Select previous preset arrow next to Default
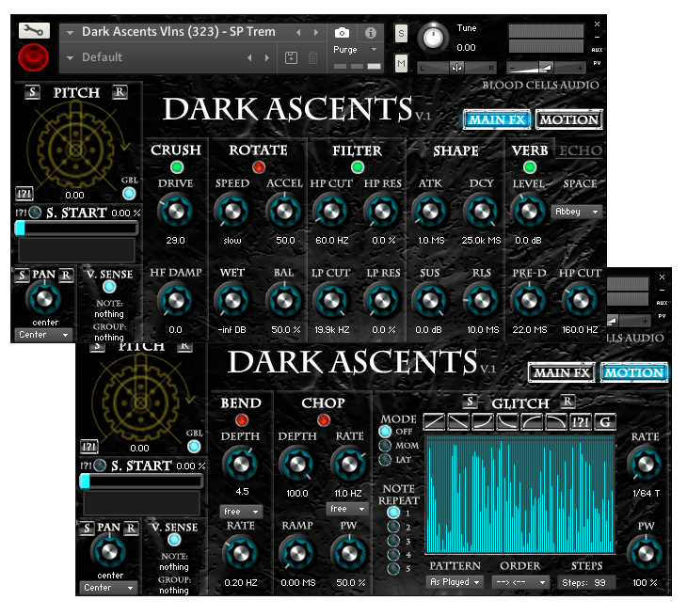This screenshot has height=616, width=687. [x=249, y=57]
